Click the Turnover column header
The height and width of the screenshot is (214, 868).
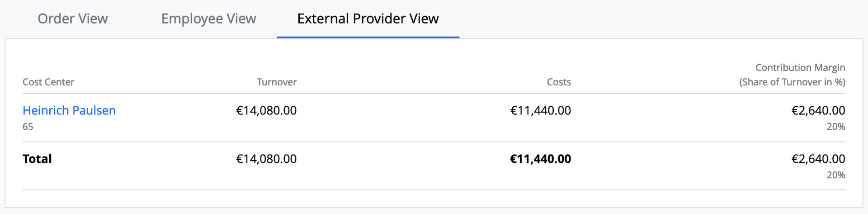tap(277, 82)
